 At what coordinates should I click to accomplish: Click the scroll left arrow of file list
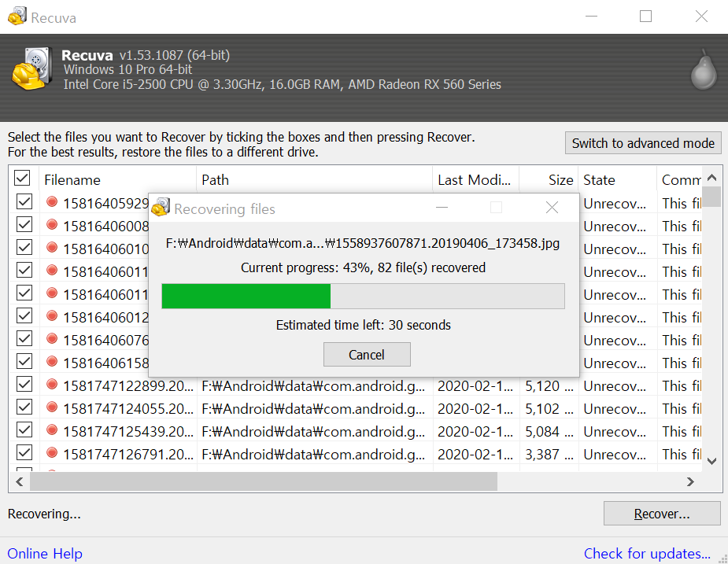[x=20, y=482]
